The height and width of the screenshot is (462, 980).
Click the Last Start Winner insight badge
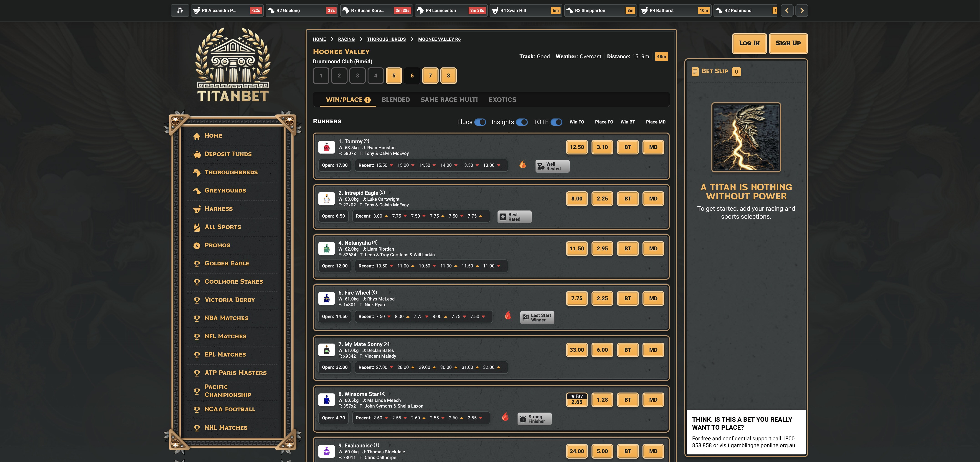coord(537,317)
